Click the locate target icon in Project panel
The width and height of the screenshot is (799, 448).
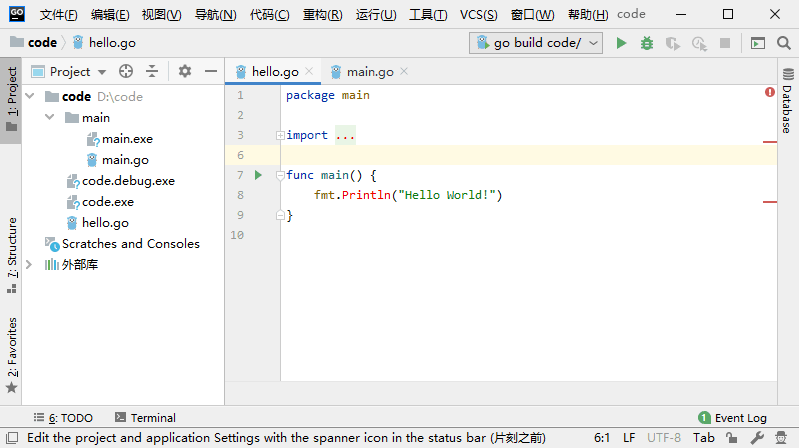click(x=126, y=71)
